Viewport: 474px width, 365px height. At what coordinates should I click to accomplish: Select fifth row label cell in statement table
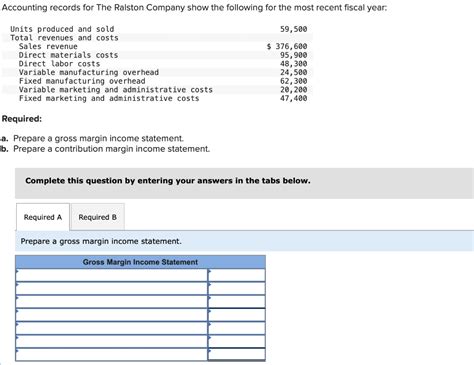(112, 328)
